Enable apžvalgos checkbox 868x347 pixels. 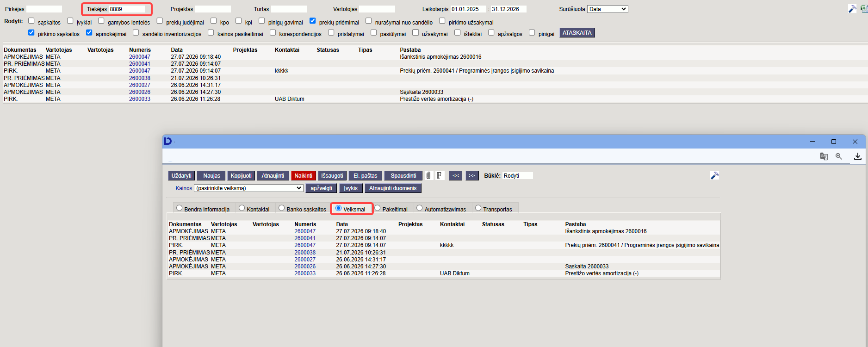491,32
